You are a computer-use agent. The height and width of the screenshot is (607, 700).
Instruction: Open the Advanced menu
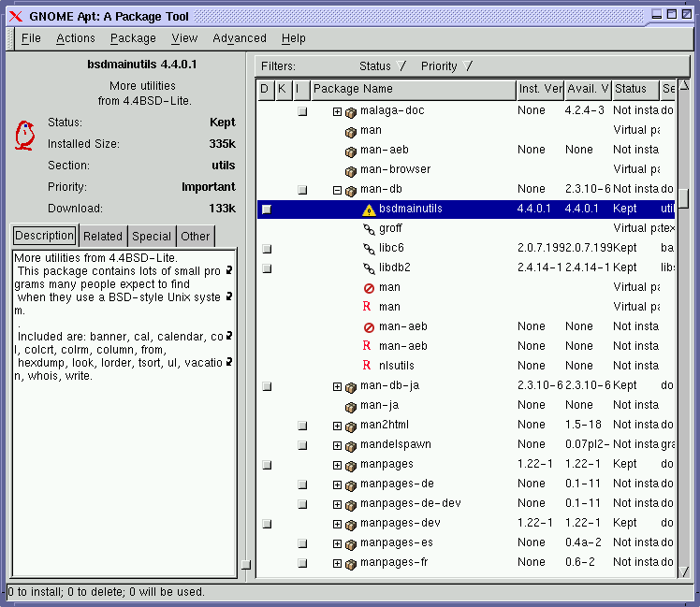click(240, 38)
